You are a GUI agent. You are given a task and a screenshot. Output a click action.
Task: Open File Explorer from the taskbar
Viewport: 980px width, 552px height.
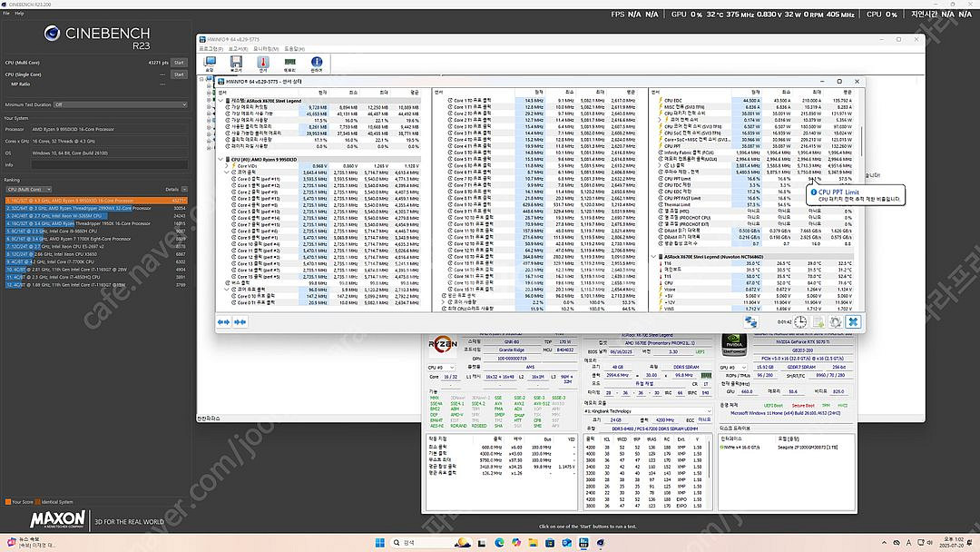pos(534,543)
